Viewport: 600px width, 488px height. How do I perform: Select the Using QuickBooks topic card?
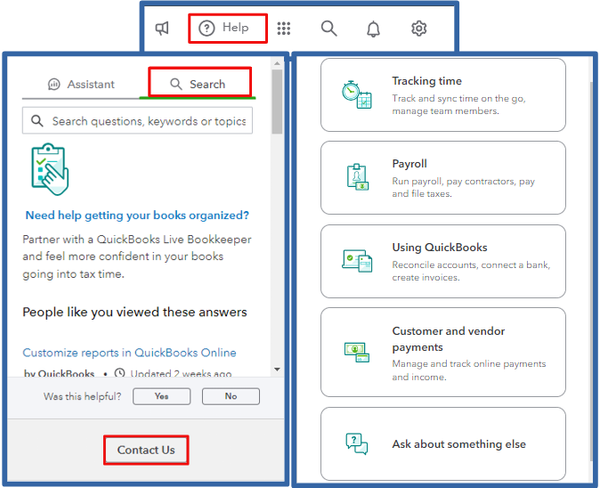[443, 261]
